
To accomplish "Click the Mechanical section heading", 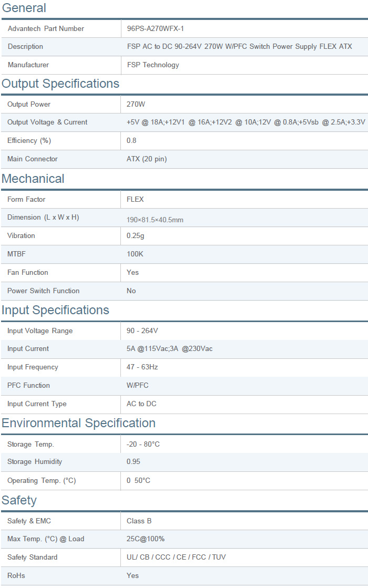I will point(33,179).
